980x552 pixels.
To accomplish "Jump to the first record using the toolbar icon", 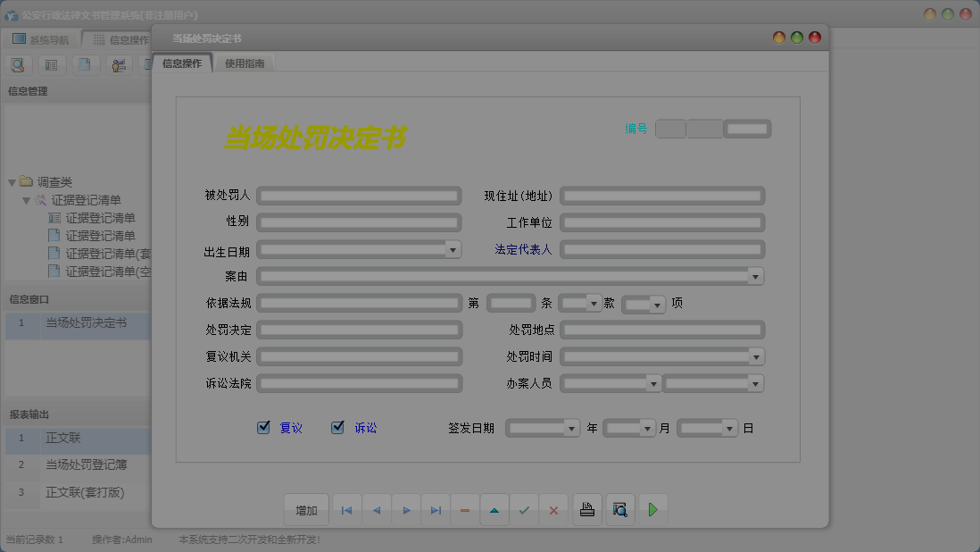I will [347, 509].
